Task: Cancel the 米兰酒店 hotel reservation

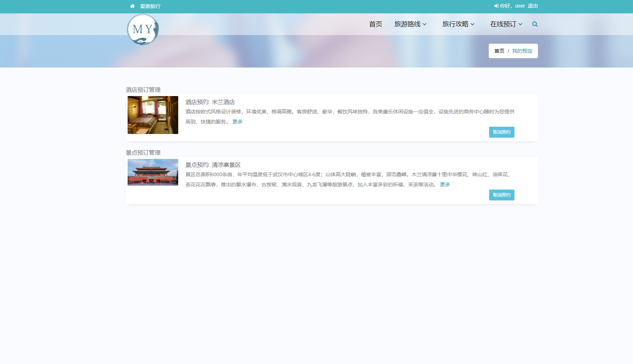Action: (x=501, y=132)
